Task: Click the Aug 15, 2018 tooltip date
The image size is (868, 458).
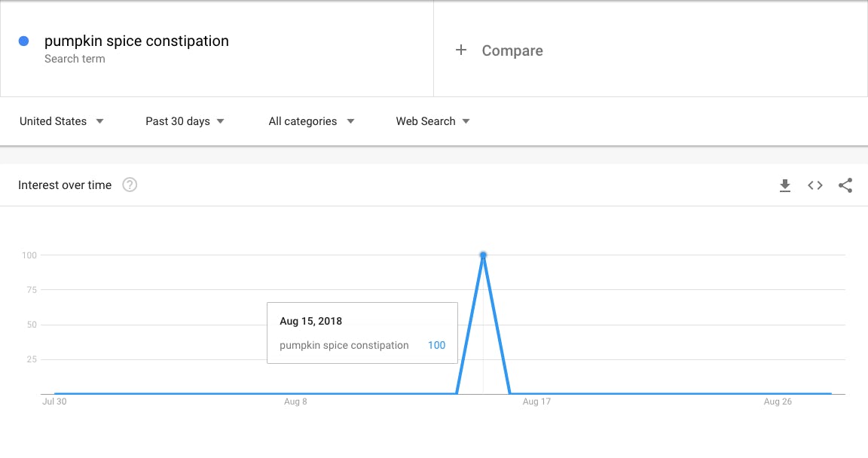Action: pos(310,322)
